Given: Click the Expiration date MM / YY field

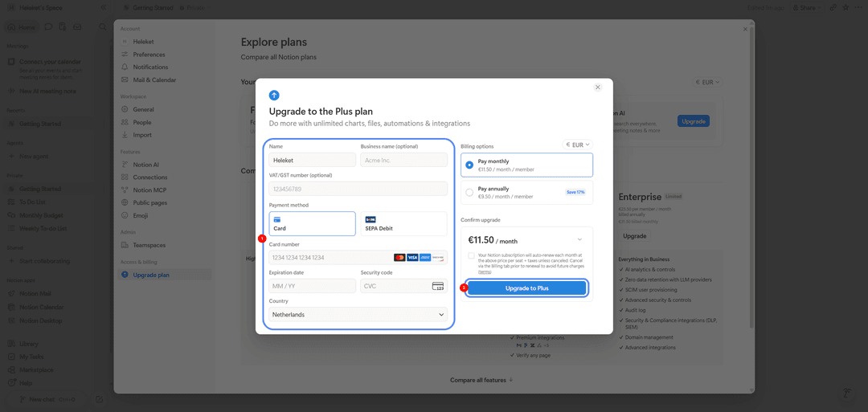Looking at the screenshot, I should coord(312,286).
